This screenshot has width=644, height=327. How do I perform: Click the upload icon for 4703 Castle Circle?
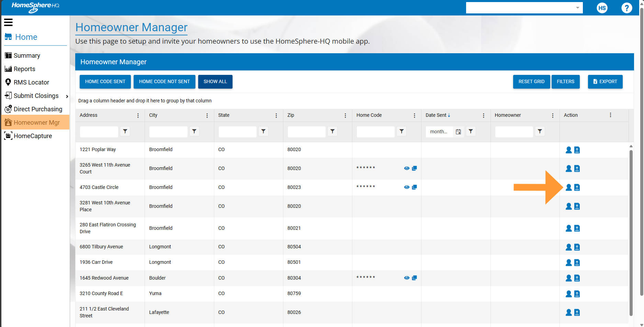pos(577,187)
